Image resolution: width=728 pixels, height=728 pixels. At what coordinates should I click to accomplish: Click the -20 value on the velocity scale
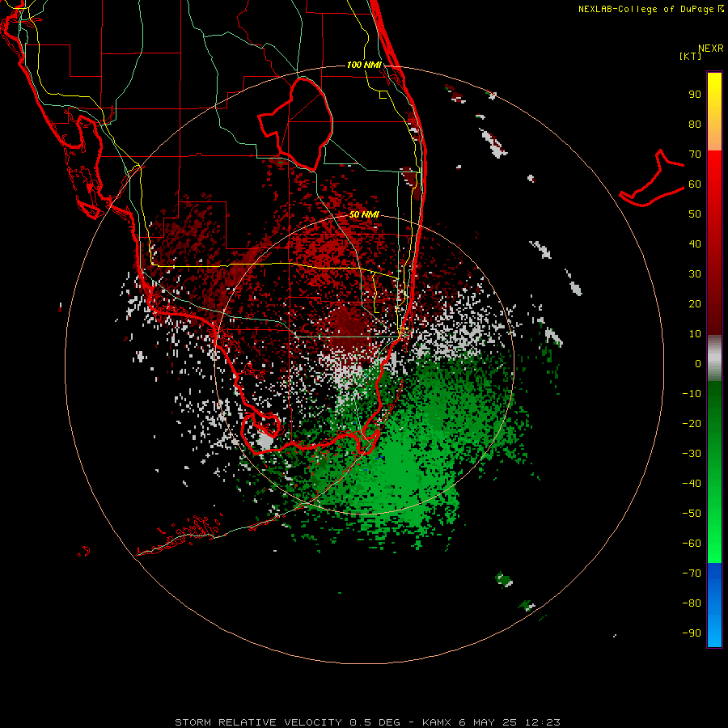point(692,423)
